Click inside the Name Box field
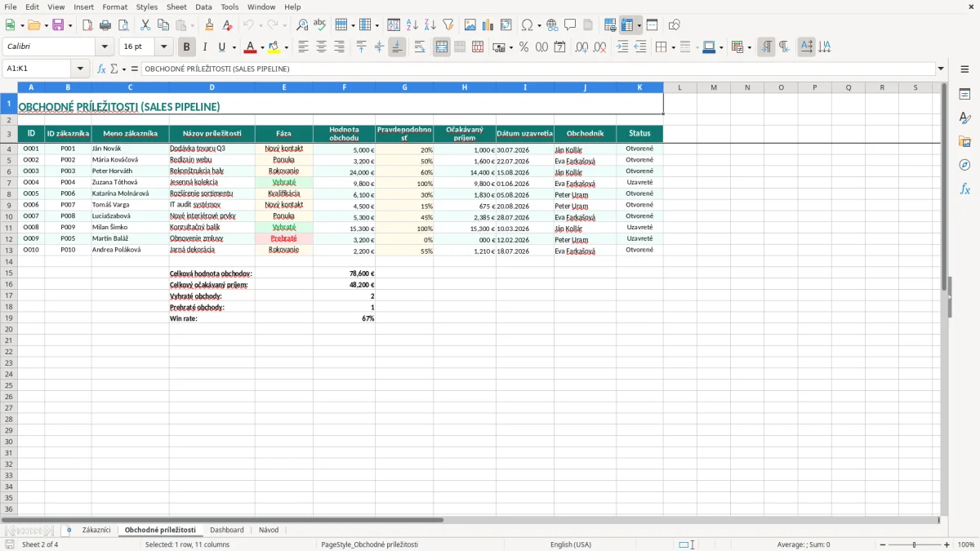This screenshot has width=980, height=551. click(x=38, y=69)
